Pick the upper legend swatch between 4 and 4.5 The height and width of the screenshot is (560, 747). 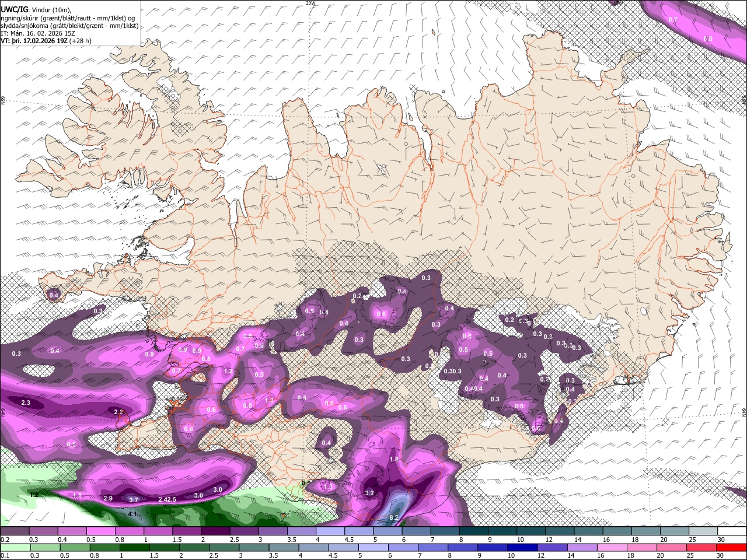[330, 531]
